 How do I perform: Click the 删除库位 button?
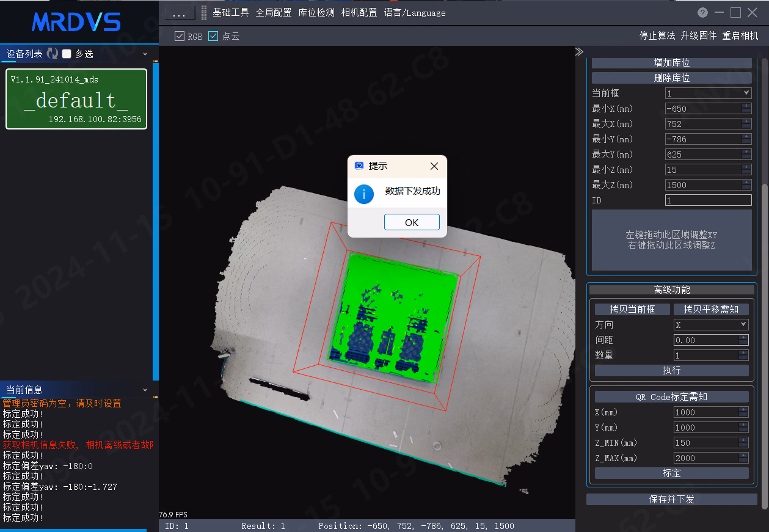click(x=672, y=78)
